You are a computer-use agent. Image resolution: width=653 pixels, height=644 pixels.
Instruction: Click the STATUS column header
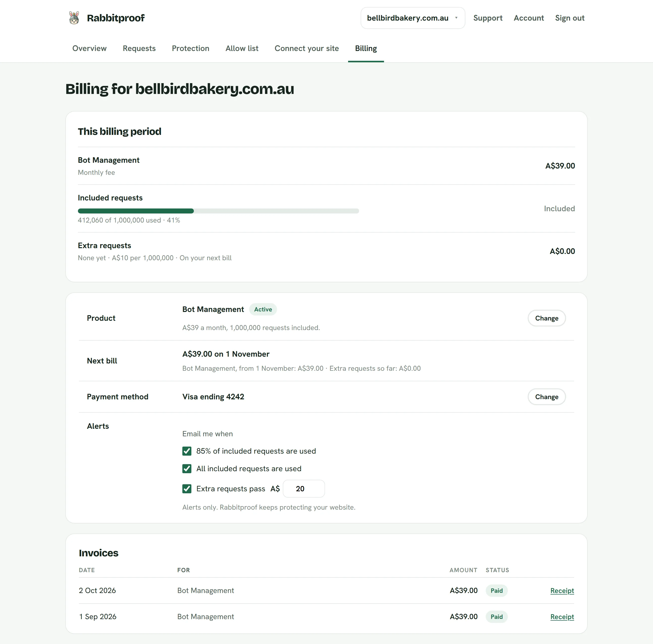click(x=497, y=570)
